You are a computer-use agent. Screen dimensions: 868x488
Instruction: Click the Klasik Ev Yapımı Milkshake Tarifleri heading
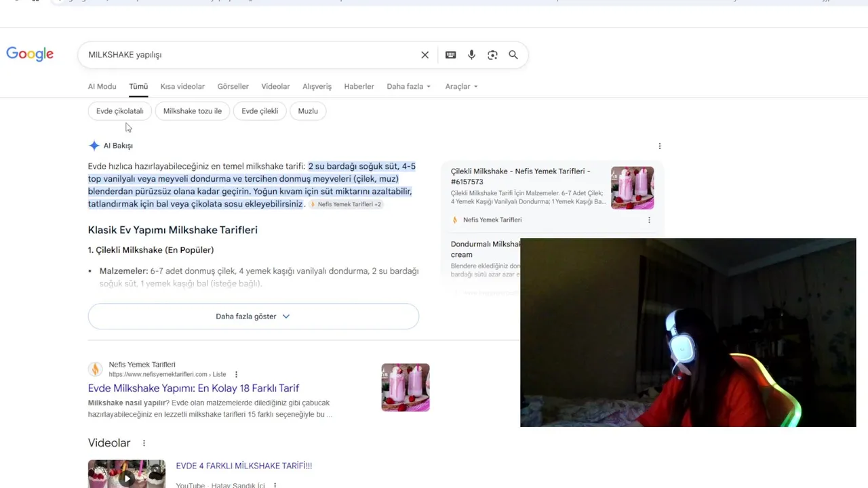173,230
